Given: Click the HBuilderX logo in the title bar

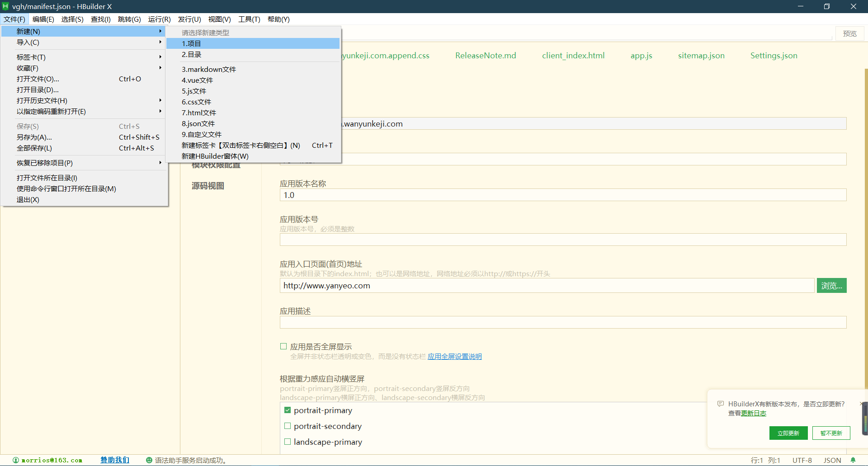Looking at the screenshot, I should pos(5,6).
